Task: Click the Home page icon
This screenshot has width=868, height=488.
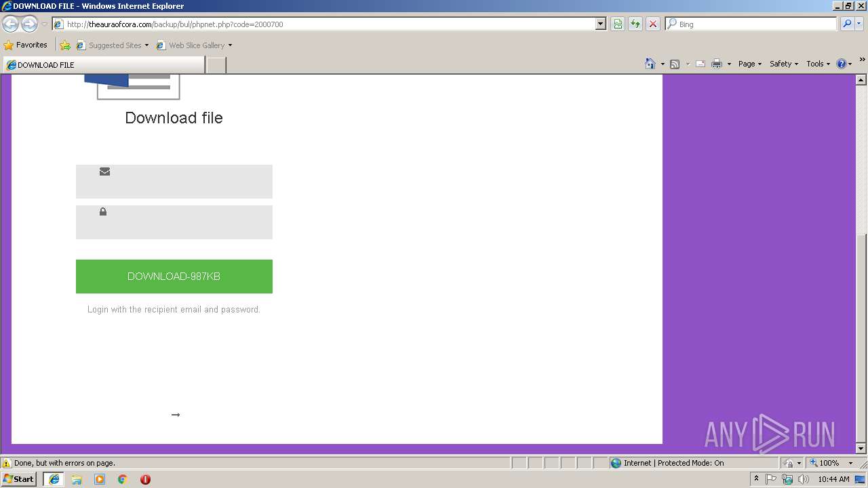Action: pyautogui.click(x=650, y=64)
